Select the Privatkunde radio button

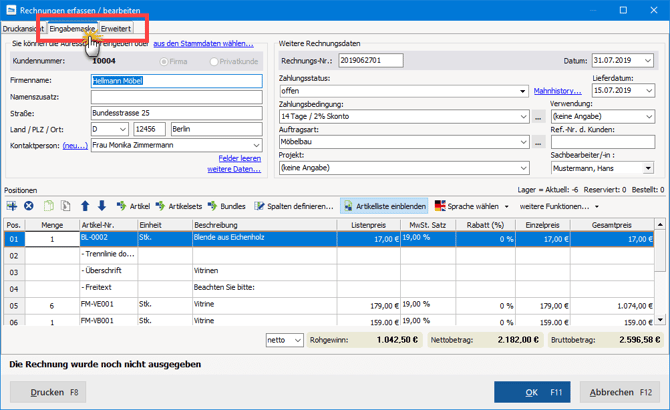tap(215, 62)
